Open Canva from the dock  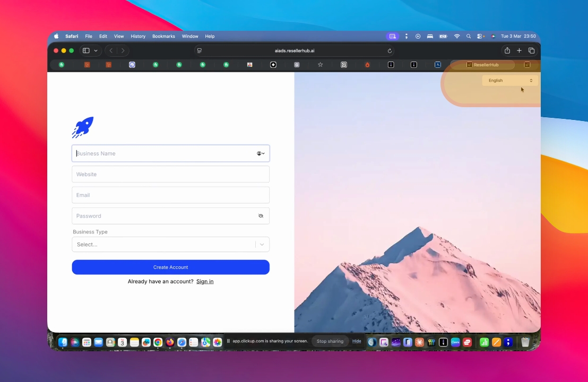pyautogui.click(x=455, y=342)
